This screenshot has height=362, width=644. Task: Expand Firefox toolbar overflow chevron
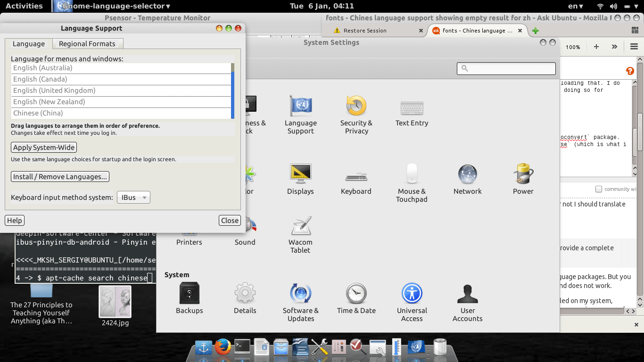[x=614, y=47]
